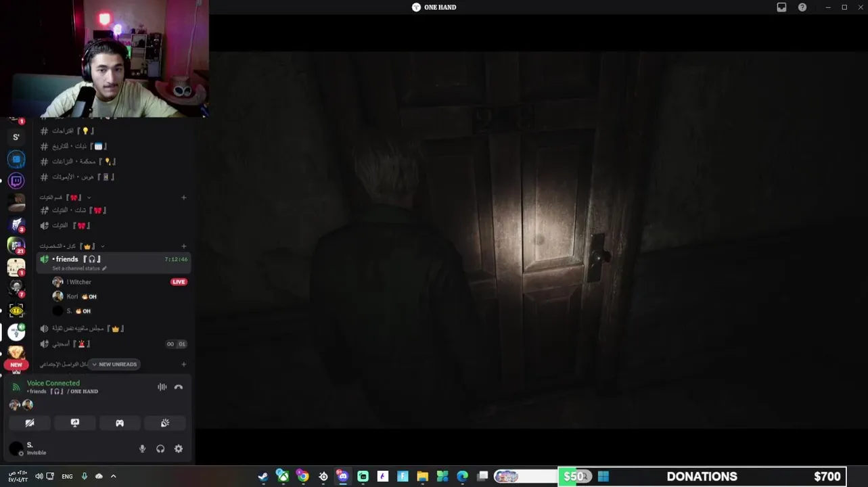The width and height of the screenshot is (868, 487).
Task: Open Task View in the taskbar
Action: coord(482,476)
